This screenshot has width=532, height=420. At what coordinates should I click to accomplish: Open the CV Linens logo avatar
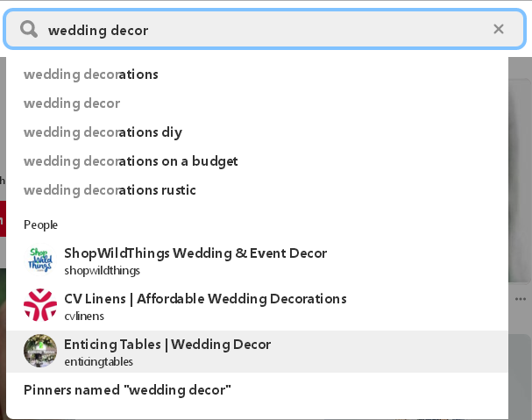pyautogui.click(x=40, y=305)
